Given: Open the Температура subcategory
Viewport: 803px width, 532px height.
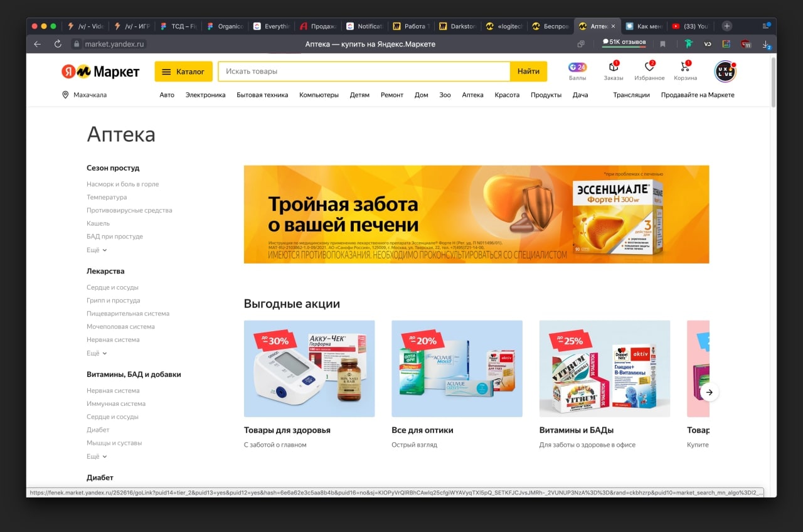Looking at the screenshot, I should pos(107,197).
